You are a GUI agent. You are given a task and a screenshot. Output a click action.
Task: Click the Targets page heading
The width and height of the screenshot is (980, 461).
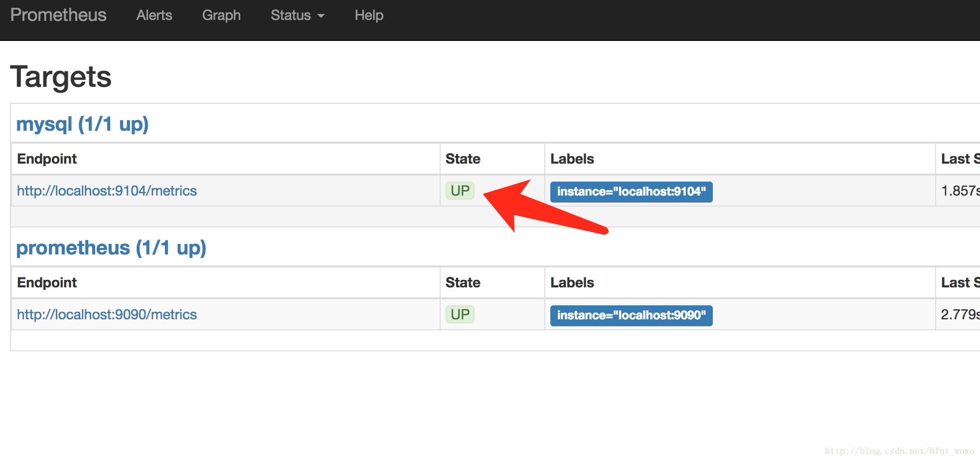[x=61, y=77]
